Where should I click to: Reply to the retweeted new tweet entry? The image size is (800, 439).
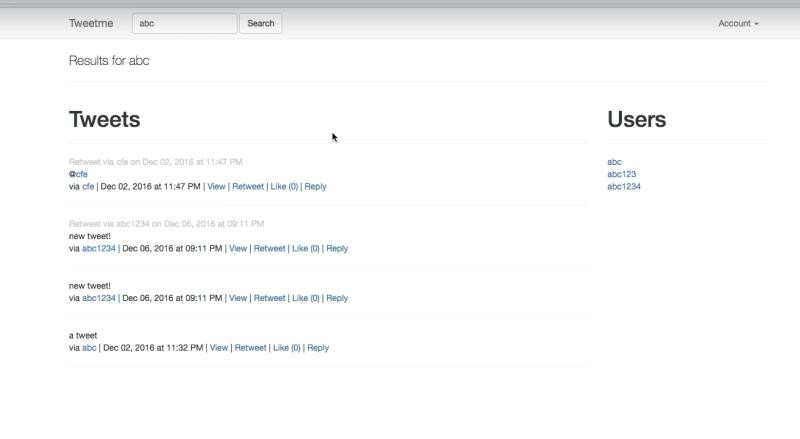[x=337, y=248]
